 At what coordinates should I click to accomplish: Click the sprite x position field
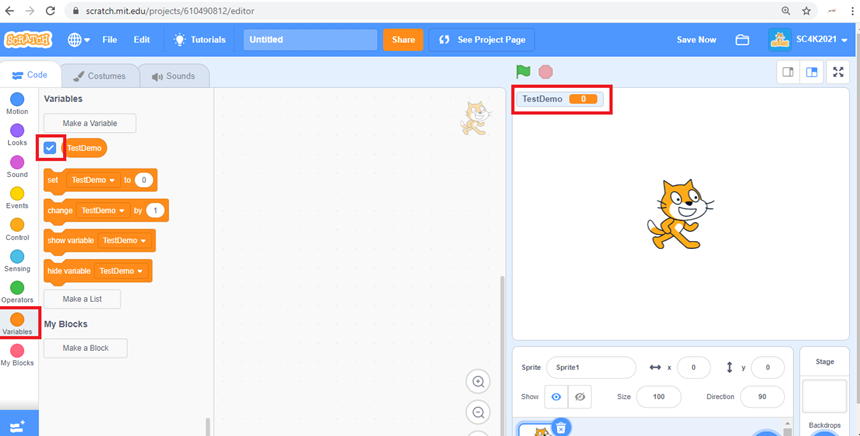(x=693, y=367)
